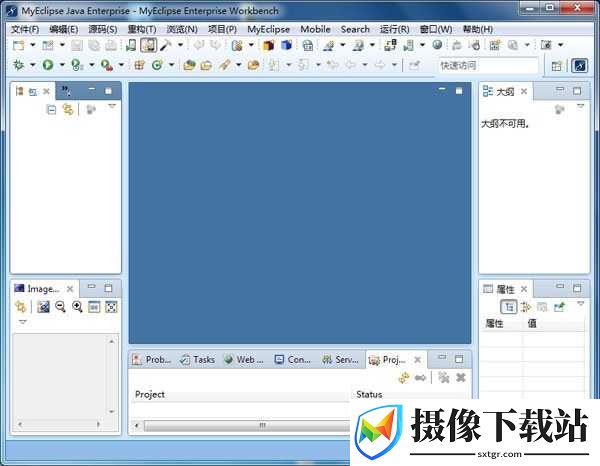Click the green bug Debug icon

(x=18, y=65)
